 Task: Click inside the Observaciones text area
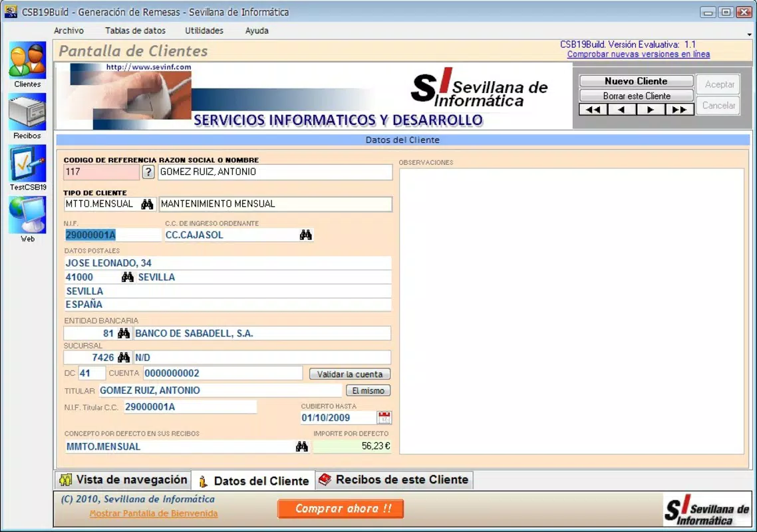pyautogui.click(x=571, y=311)
